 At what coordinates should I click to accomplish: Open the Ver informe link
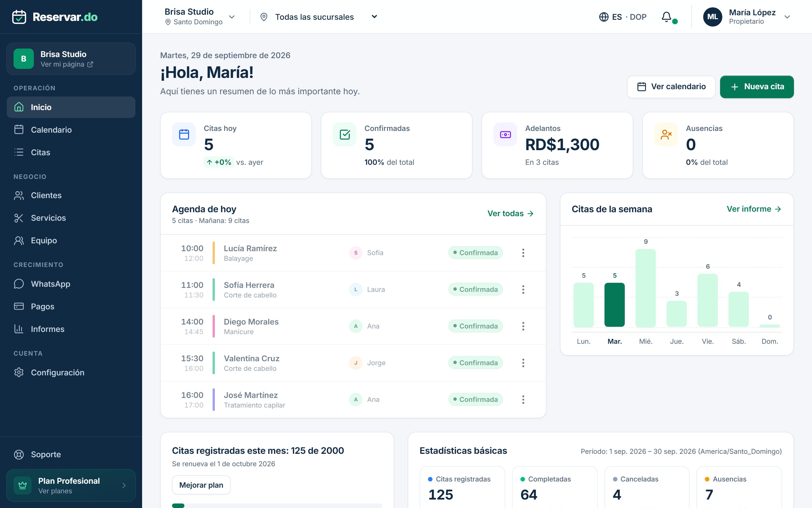(754, 209)
